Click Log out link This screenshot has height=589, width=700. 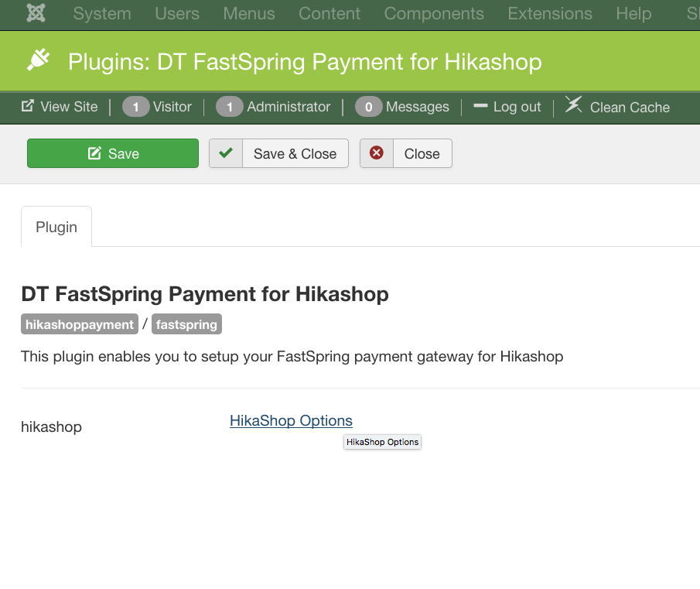tap(517, 107)
